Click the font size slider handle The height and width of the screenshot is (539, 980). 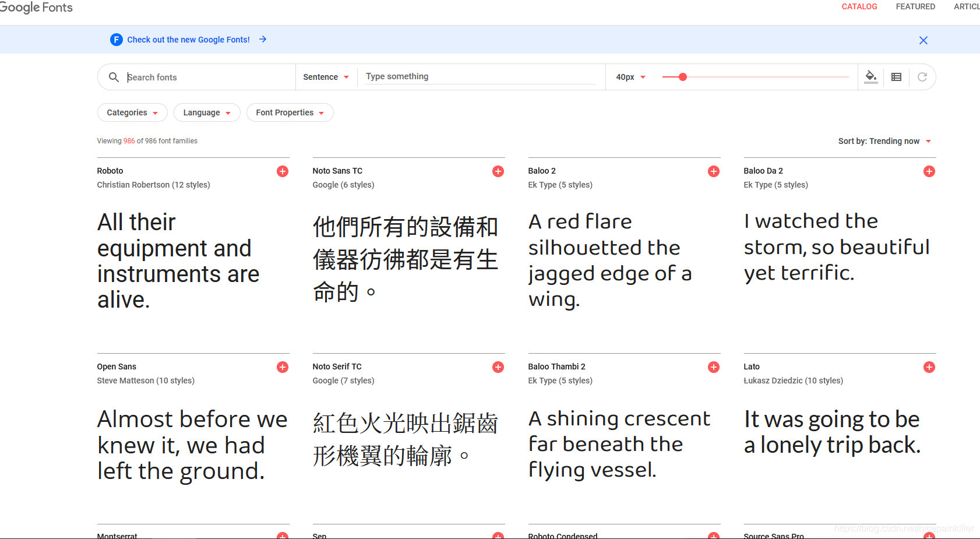coord(683,77)
